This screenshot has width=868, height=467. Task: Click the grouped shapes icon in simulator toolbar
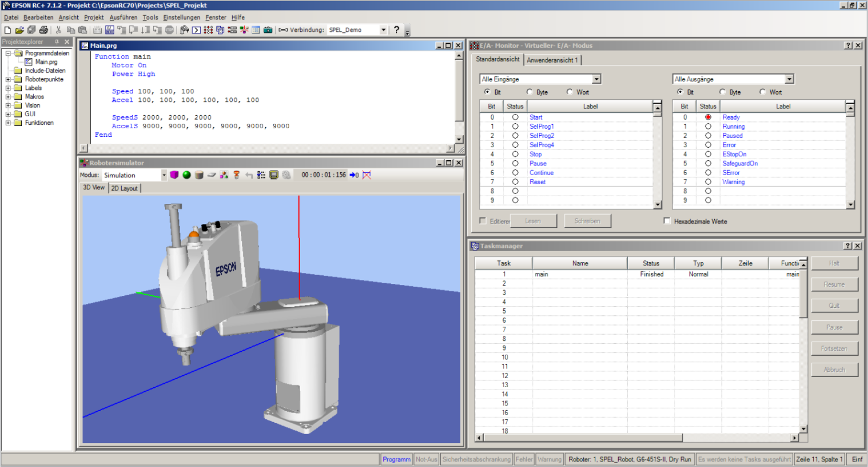click(x=224, y=175)
